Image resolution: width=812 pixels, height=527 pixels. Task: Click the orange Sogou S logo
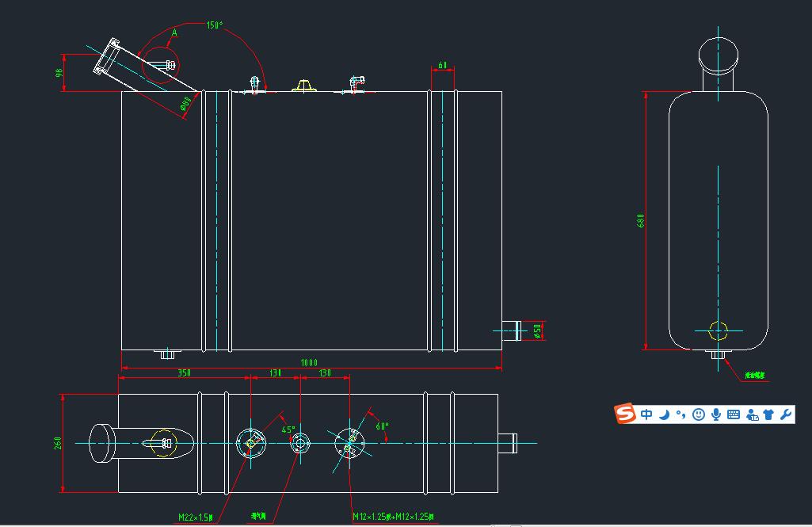pos(626,414)
